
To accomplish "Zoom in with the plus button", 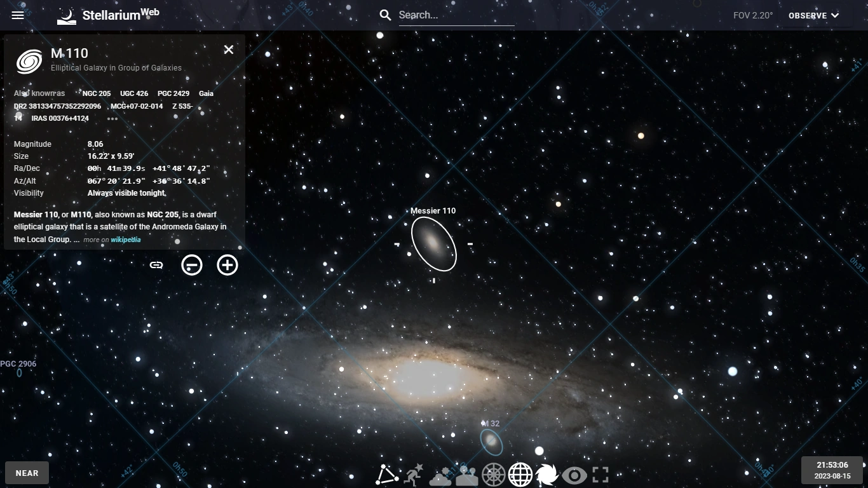I will [227, 265].
